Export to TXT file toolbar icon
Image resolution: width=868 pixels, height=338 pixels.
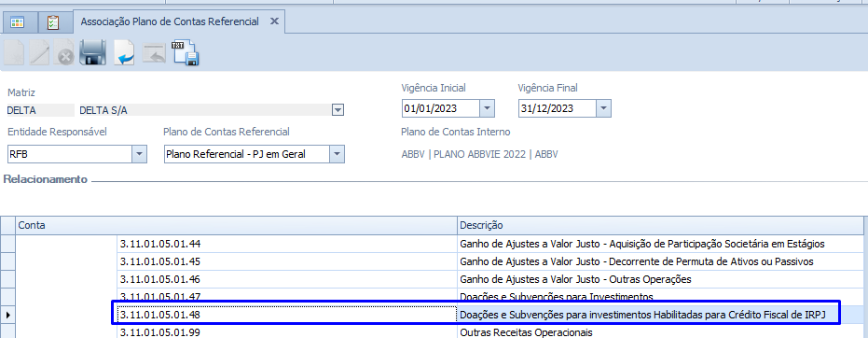[186, 53]
